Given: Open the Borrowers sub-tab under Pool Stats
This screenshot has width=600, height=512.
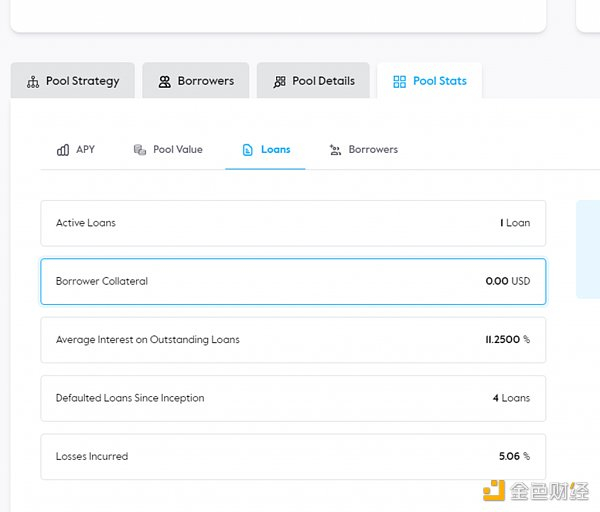Looking at the screenshot, I should coord(372,150).
